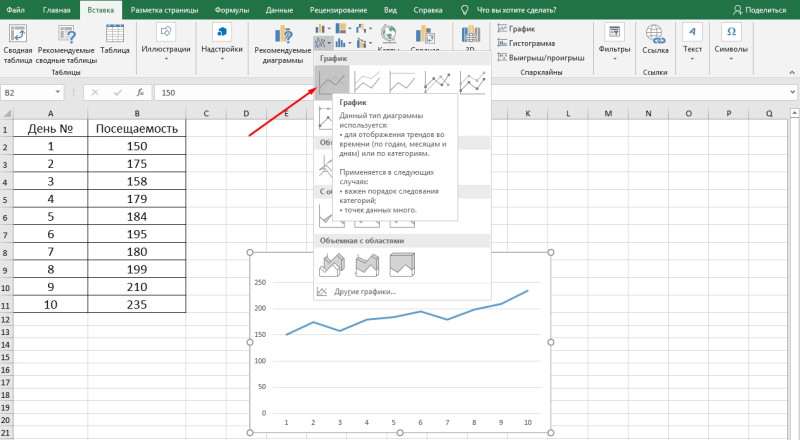This screenshot has height=440, width=800.
Task: Pick first 3D area chart under Объемная с областями
Action: [x=331, y=263]
